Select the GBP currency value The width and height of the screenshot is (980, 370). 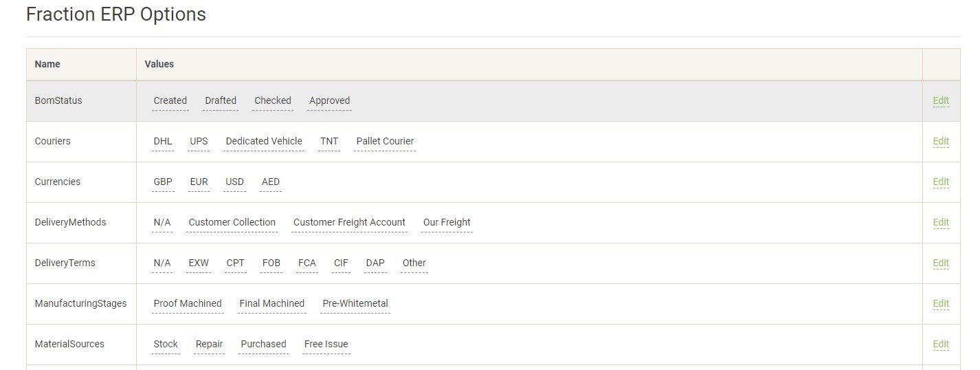[163, 182]
